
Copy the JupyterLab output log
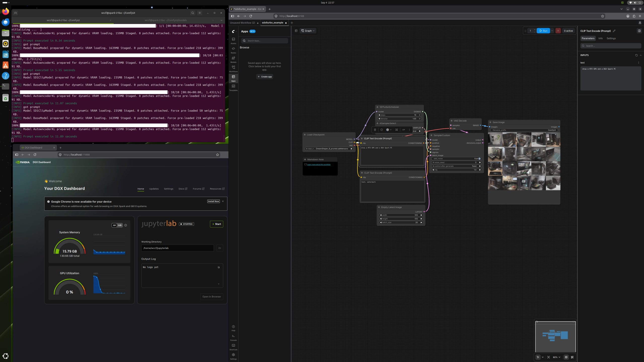(219, 267)
